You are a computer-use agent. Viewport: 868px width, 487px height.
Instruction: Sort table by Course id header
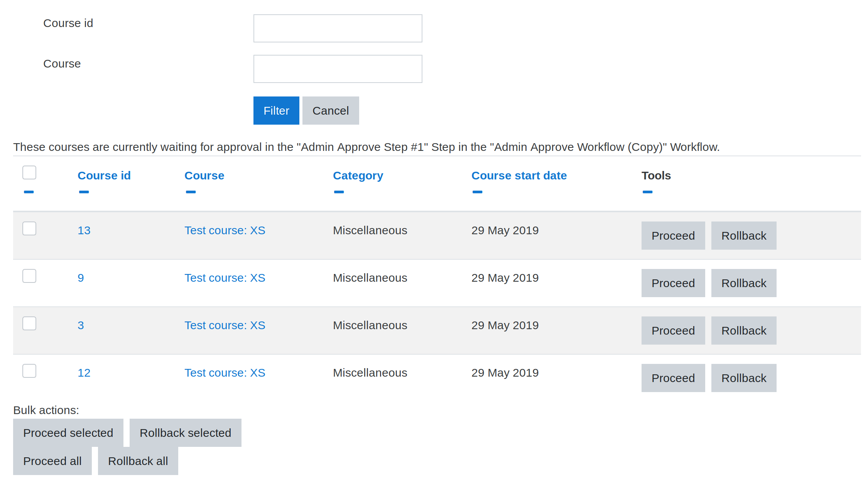[104, 176]
